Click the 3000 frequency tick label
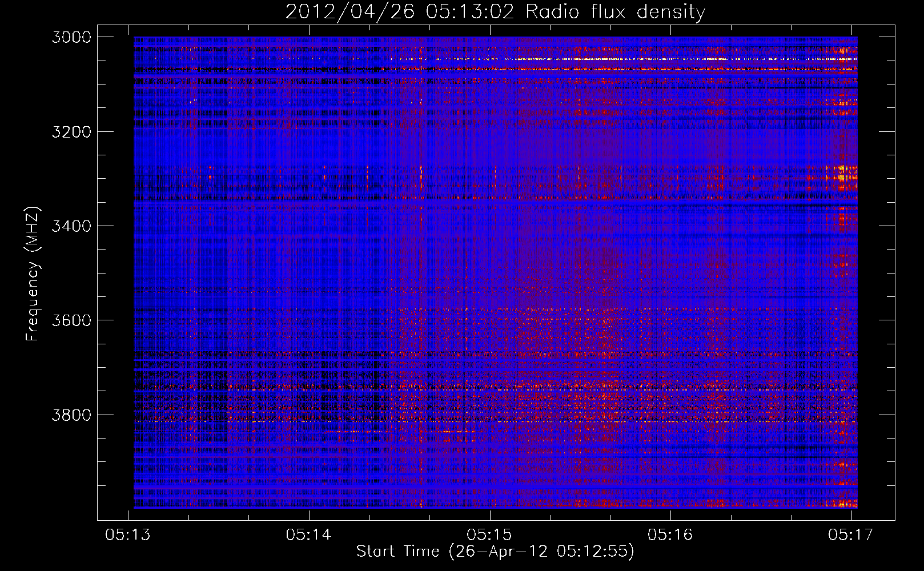The width and height of the screenshot is (924, 571). pos(71,37)
